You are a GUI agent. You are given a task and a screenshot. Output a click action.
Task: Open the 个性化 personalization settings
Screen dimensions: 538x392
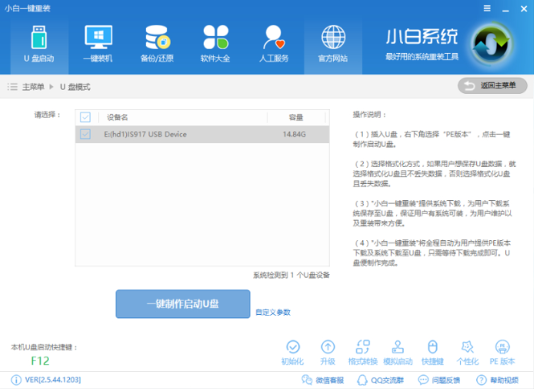click(467, 351)
